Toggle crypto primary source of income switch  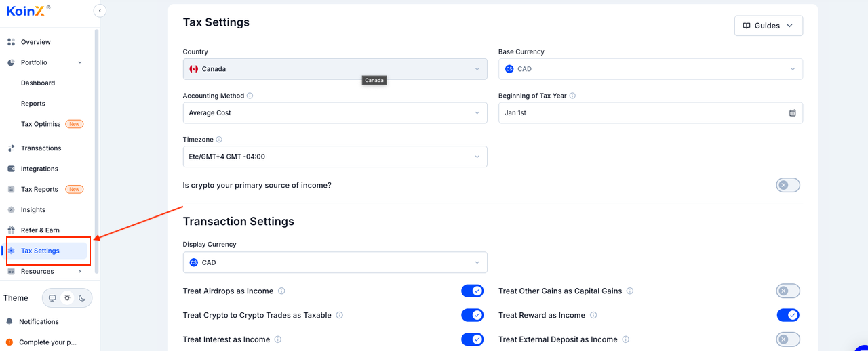tap(787, 185)
